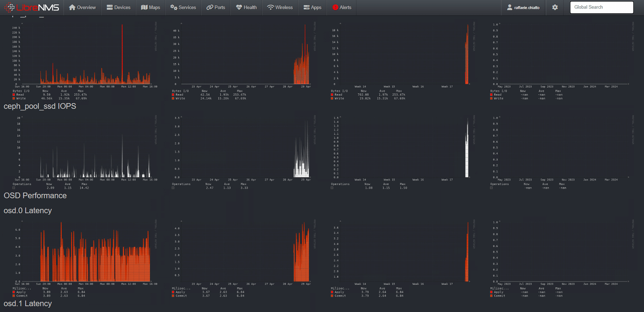Open the Alerts menu
This screenshot has width=644, height=312.
pos(342,7)
